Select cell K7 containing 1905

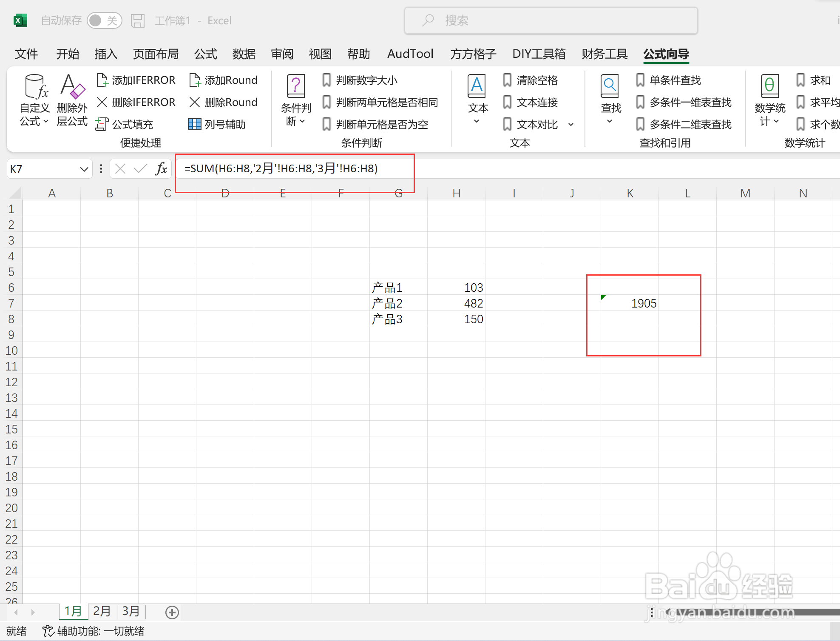coord(630,303)
